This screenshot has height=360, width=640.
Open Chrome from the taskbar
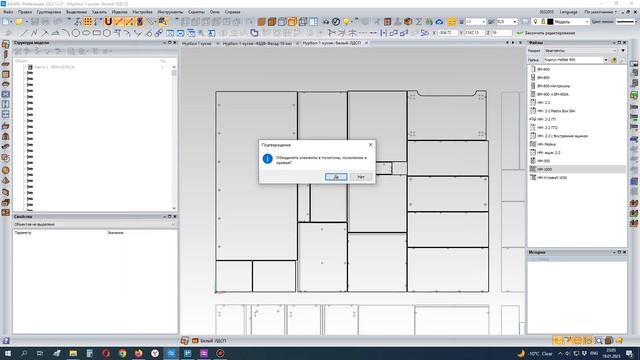(x=122, y=353)
